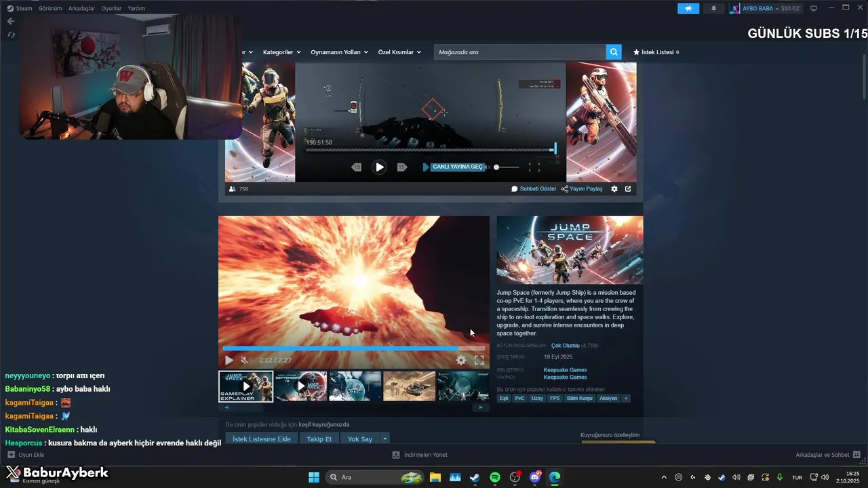Open the Kategoriler dropdown menu
868x488 pixels.
click(281, 52)
